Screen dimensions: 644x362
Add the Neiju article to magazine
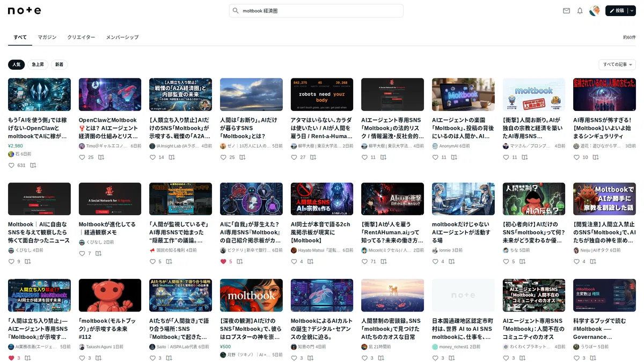(592, 261)
